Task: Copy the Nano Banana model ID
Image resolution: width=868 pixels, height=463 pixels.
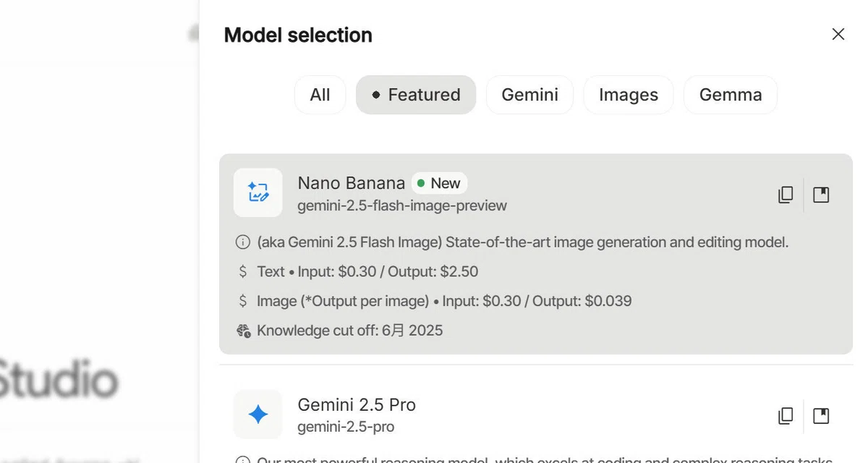Action: point(786,195)
